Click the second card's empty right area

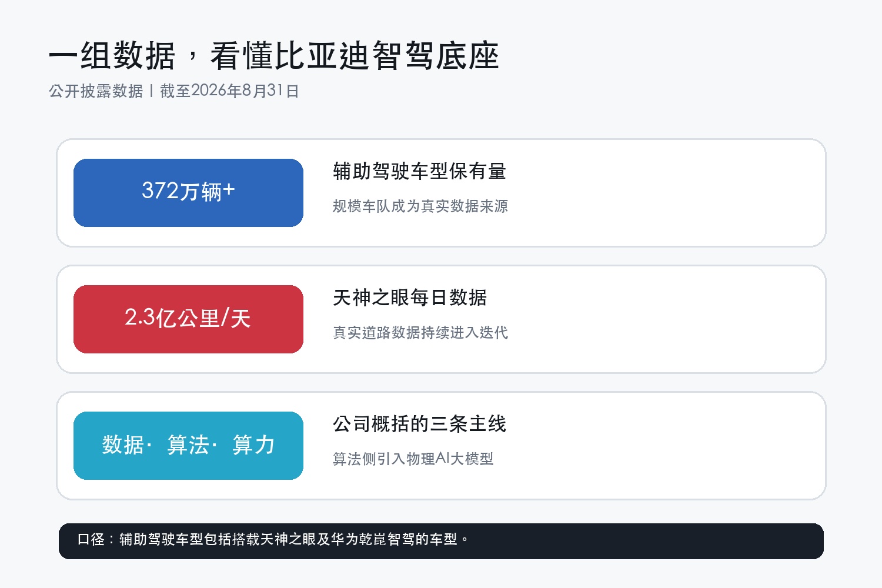point(664,319)
